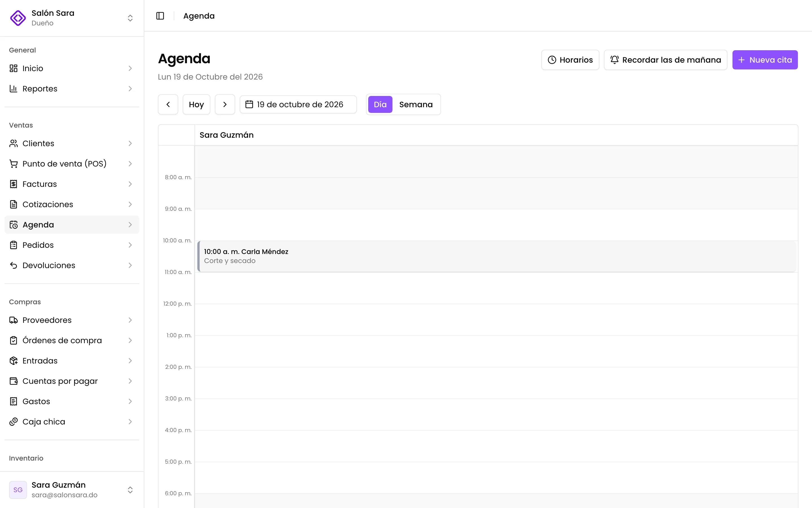812x508 pixels.
Task: Switch to Semana view
Action: click(x=416, y=104)
